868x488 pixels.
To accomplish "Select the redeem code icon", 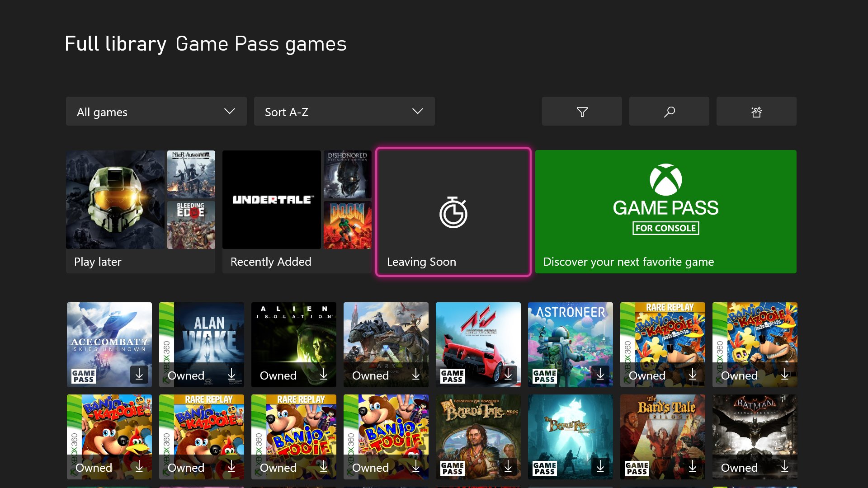I will (756, 111).
